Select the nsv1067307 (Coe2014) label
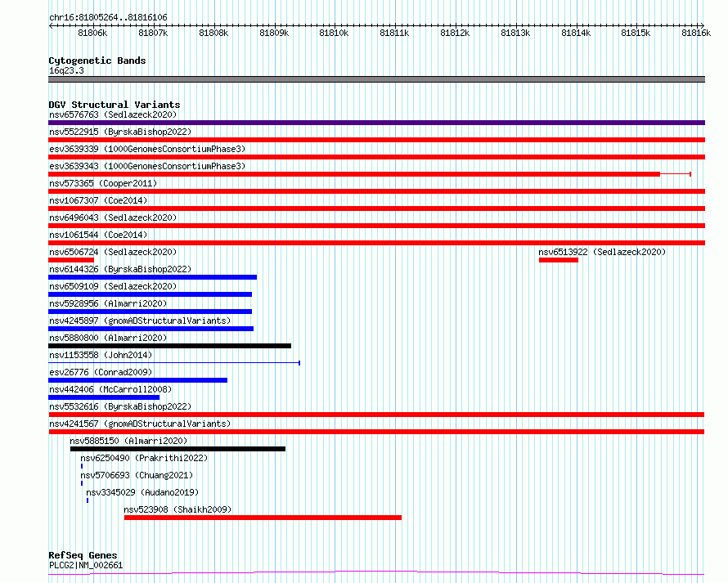Image resolution: width=728 pixels, height=583 pixels. [98, 200]
